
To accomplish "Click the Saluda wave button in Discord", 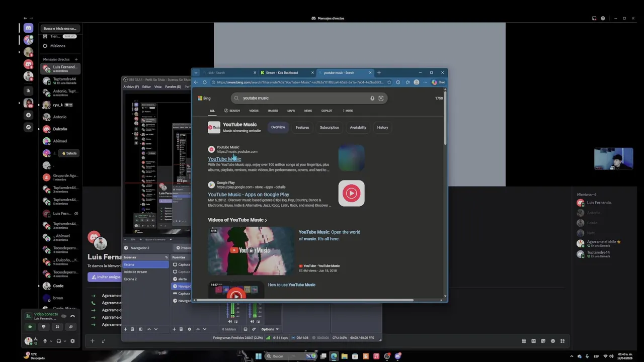I will (69, 153).
